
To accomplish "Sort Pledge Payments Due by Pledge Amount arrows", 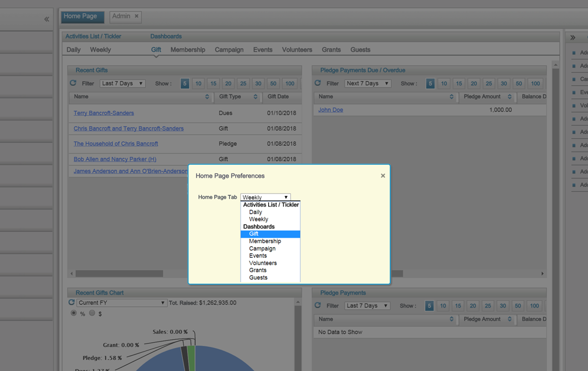I will (510, 97).
